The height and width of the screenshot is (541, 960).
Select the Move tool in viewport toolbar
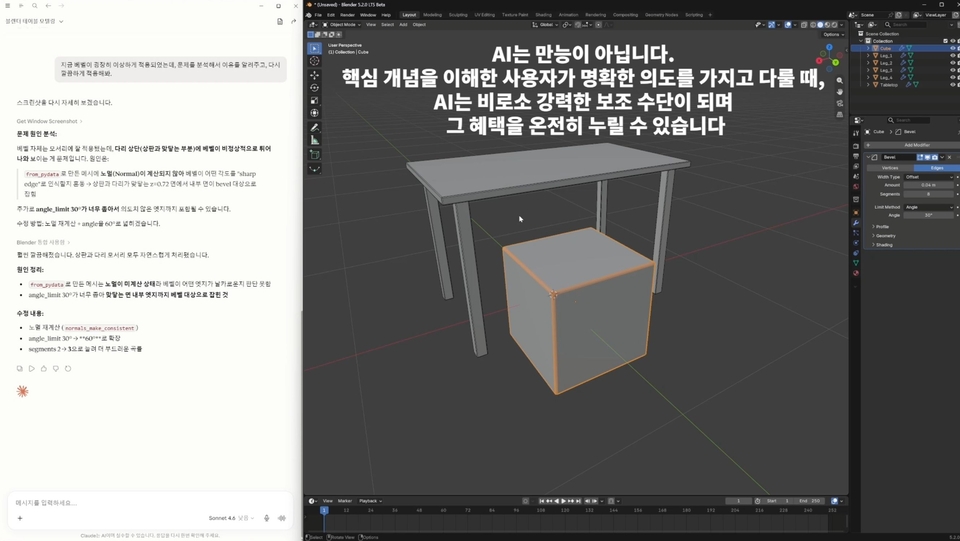315,75
